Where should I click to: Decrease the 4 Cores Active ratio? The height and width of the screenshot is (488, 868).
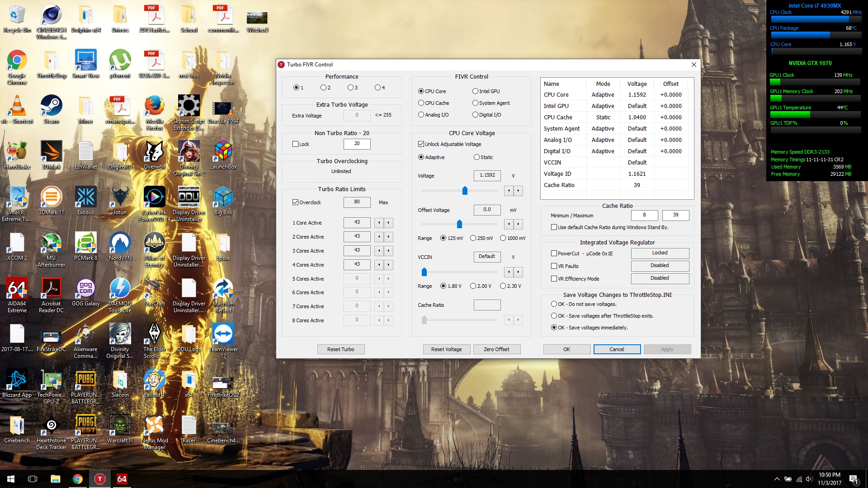click(379, 265)
